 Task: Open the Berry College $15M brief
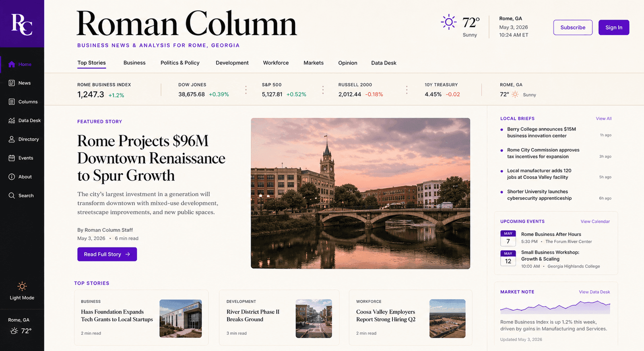tap(541, 132)
